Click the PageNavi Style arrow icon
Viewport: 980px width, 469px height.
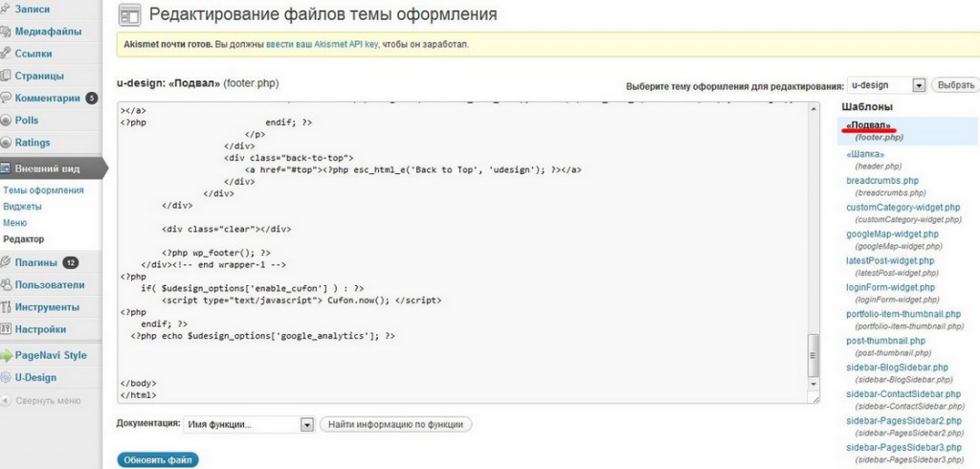[x=6, y=356]
